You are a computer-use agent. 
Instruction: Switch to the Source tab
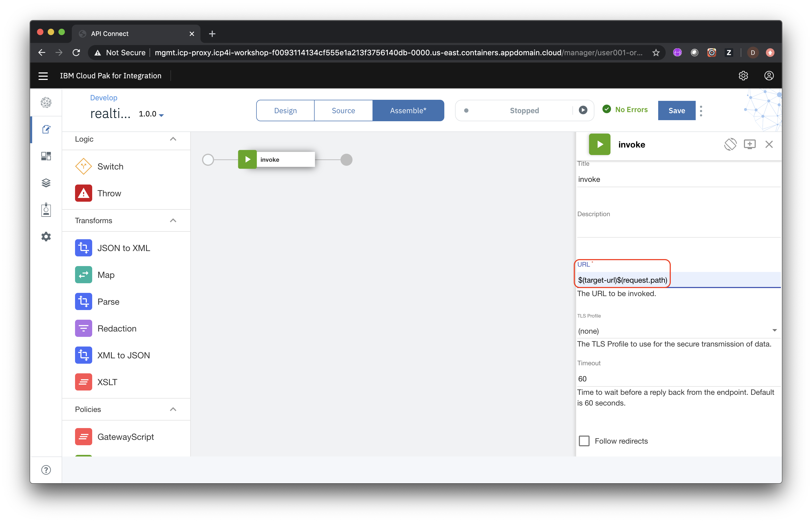tap(343, 111)
